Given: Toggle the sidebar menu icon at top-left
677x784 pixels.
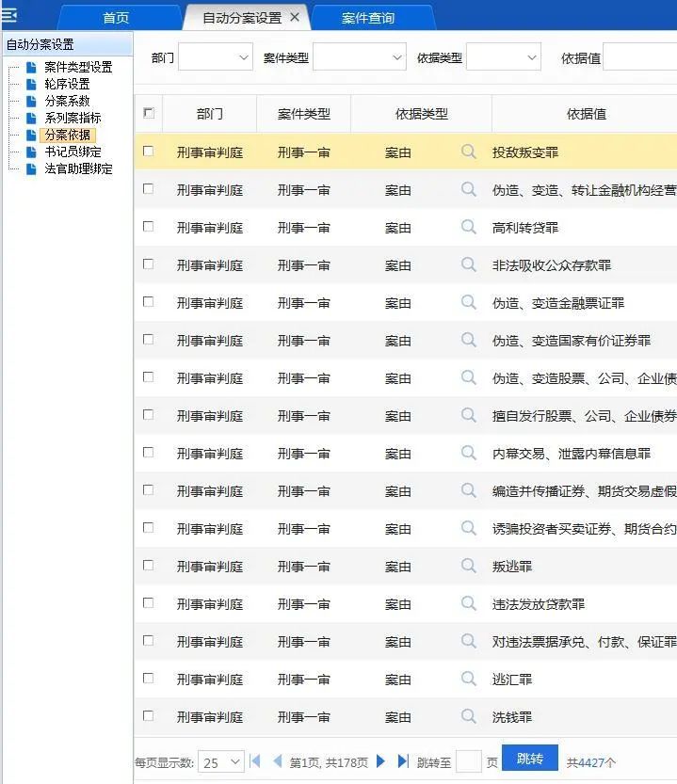Looking at the screenshot, I should coord(9,16).
